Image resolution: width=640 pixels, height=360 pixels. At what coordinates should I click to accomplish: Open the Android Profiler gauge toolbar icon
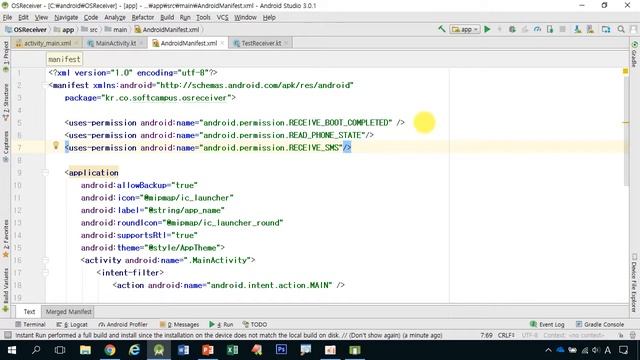(537, 29)
